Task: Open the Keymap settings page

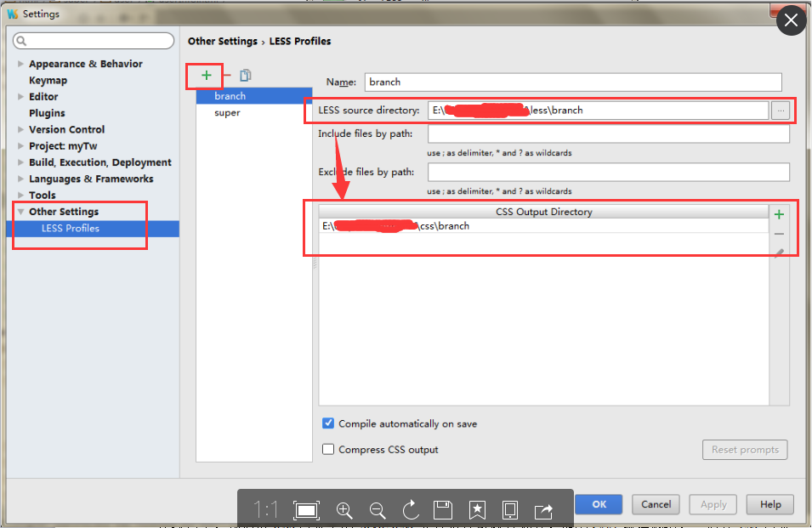Action: pos(48,80)
